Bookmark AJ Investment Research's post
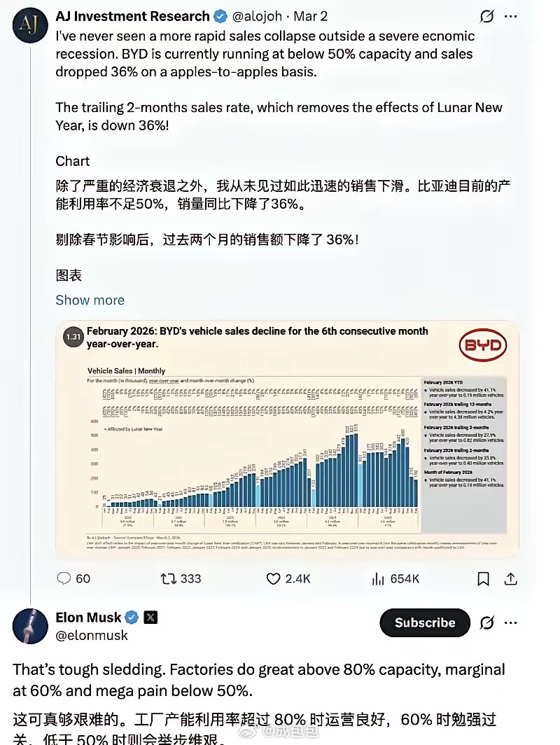 click(x=483, y=578)
